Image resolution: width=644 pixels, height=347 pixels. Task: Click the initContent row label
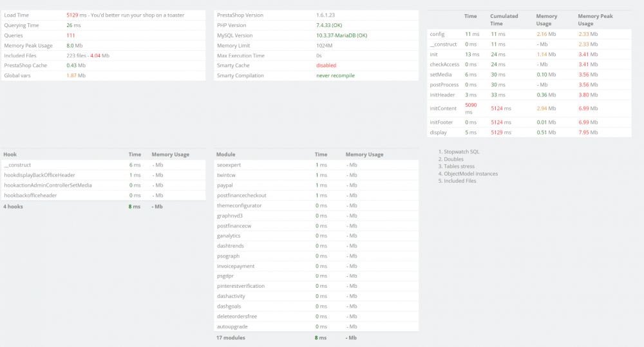click(443, 108)
